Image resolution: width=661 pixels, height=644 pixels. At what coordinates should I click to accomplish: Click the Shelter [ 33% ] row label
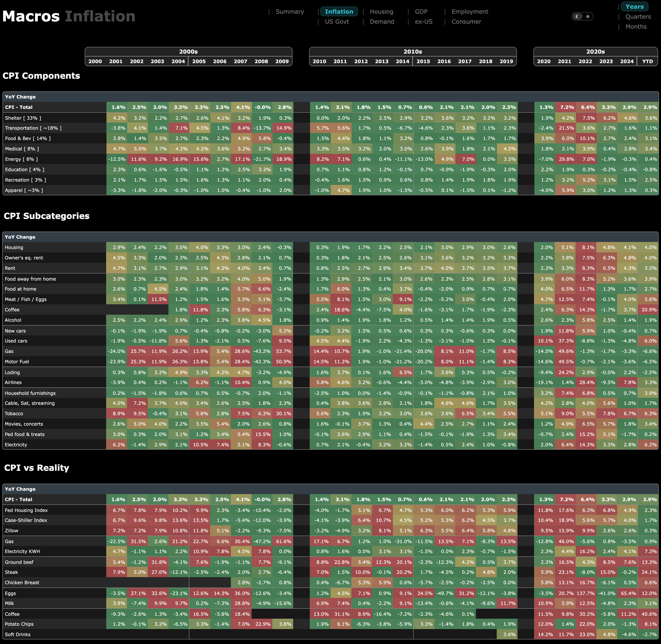click(23, 118)
